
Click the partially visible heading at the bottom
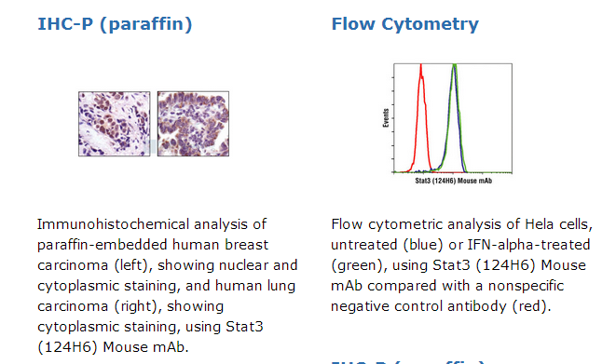408,361
